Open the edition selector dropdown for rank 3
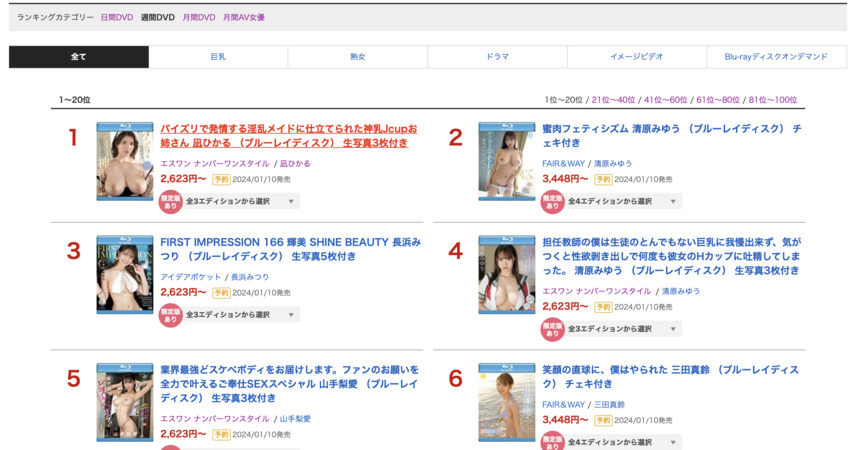Screen dimensions: 850x450 (x=241, y=315)
